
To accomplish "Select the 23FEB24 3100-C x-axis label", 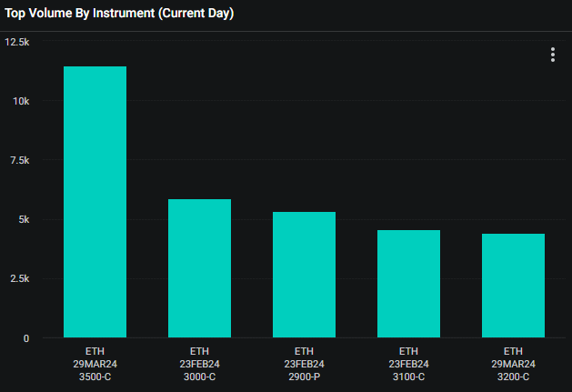I will pyautogui.click(x=408, y=364).
